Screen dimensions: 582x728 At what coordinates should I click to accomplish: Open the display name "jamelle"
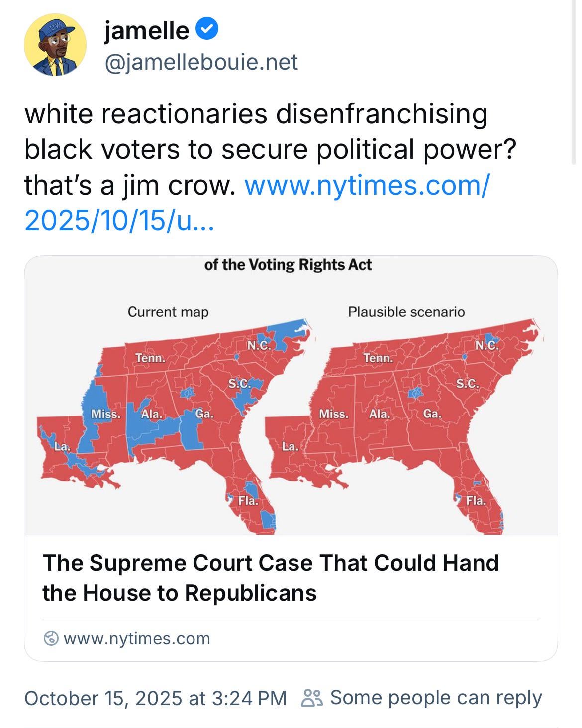(x=147, y=31)
